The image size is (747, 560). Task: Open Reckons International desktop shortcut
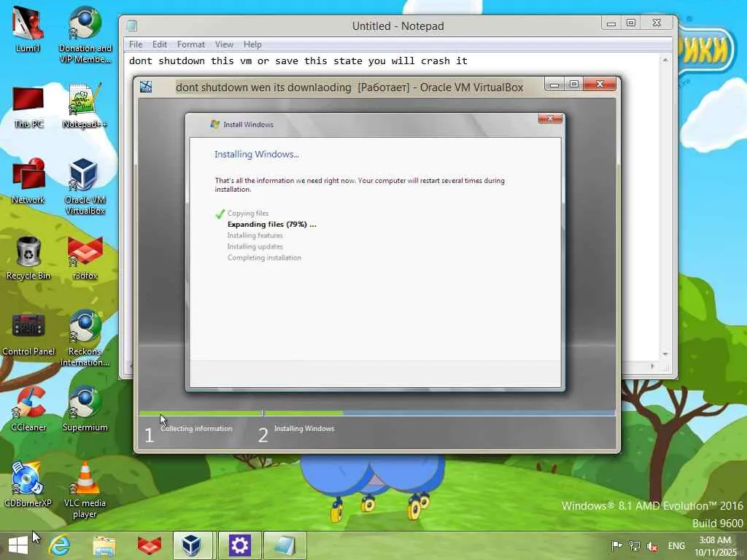[x=85, y=338]
